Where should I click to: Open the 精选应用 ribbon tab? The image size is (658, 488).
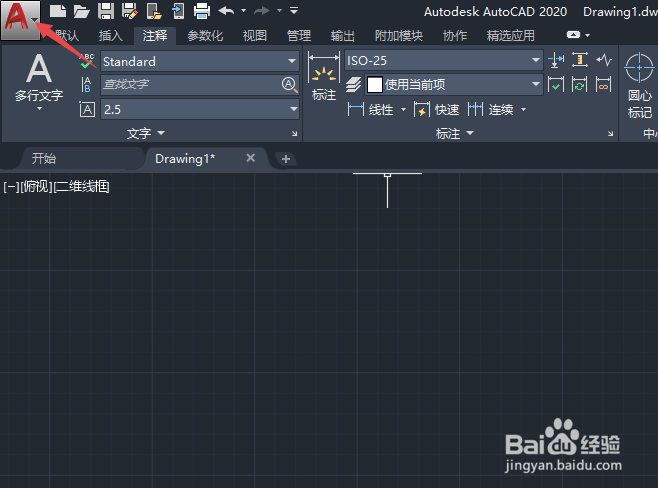click(511, 36)
